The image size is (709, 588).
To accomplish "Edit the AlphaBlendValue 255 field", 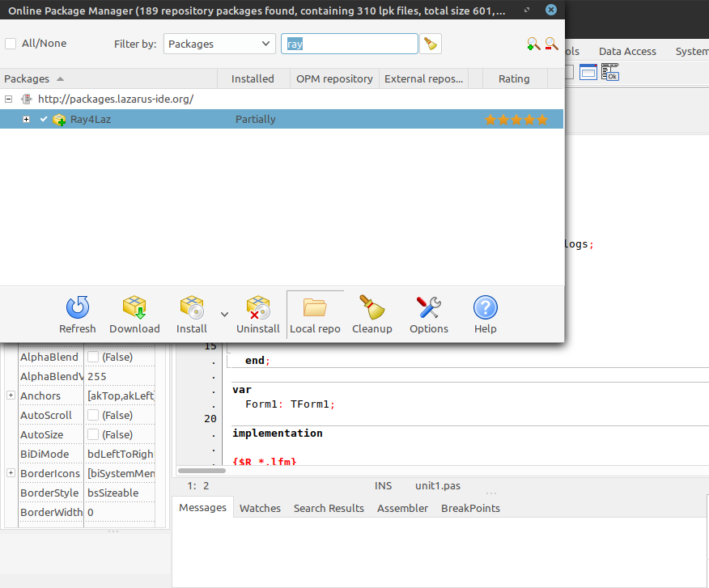I will coord(120,376).
